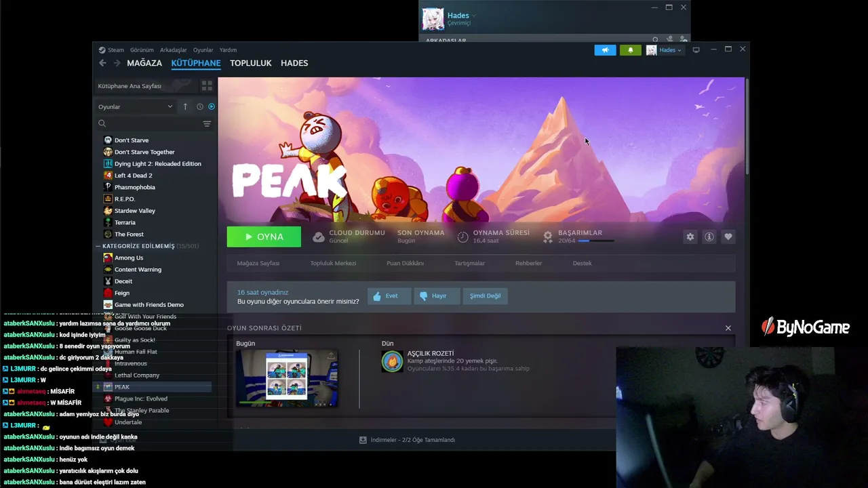Open the Yardım menu
This screenshot has height=488, width=868.
[x=228, y=50]
